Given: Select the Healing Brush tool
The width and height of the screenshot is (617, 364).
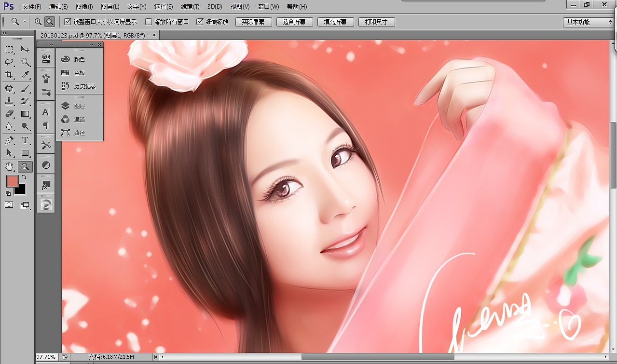Looking at the screenshot, I should [x=9, y=89].
